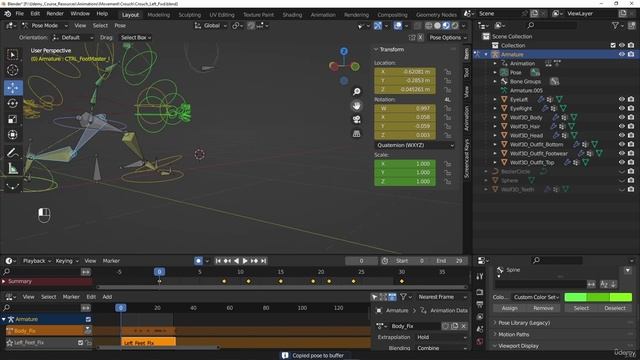Toggle Armature channel checkbox in NLA editor
640x360 pixels.
pyautogui.click(x=88, y=320)
